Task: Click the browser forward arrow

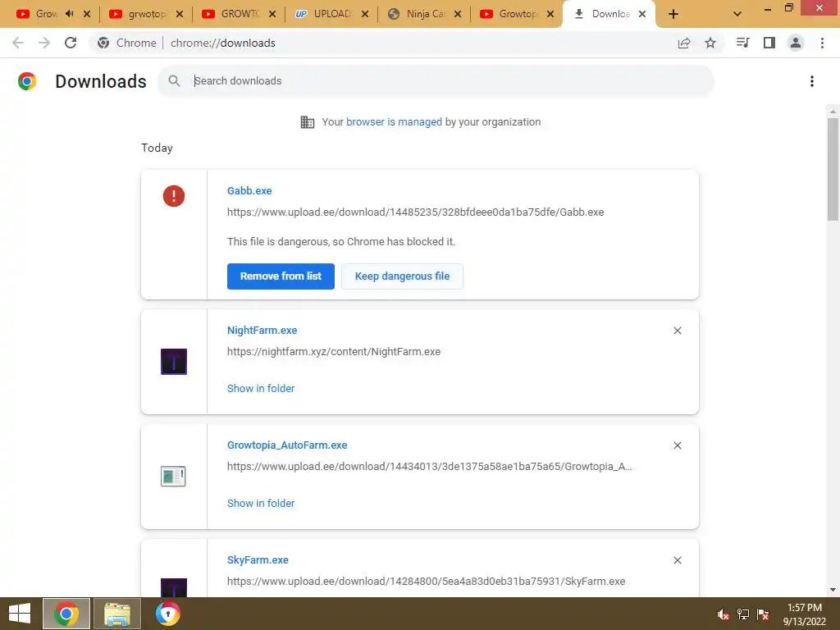Action: tap(44, 43)
